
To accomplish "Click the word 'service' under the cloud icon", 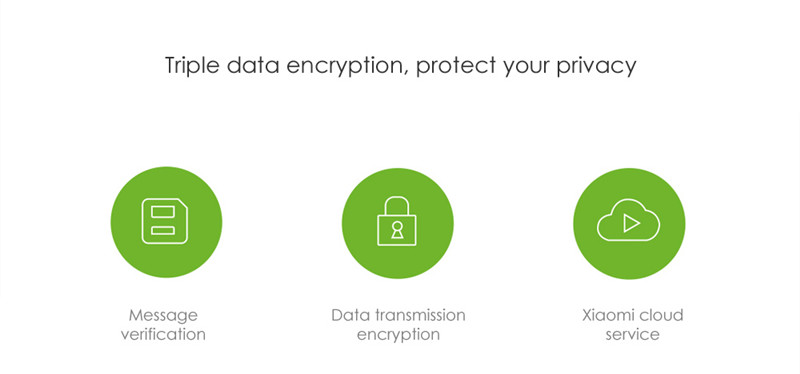I will [633, 335].
